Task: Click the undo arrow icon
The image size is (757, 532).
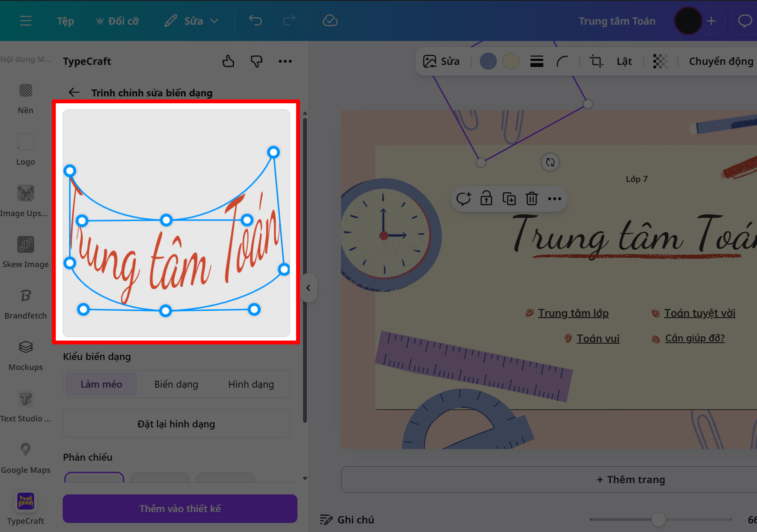Action: coord(255,20)
